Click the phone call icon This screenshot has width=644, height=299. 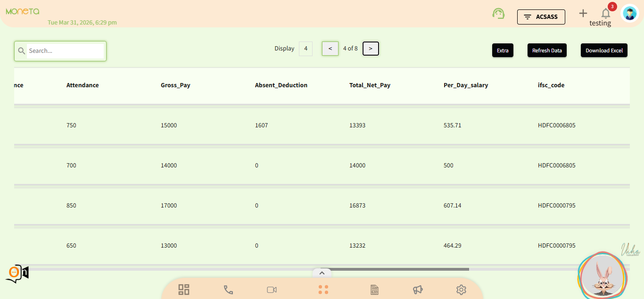tap(228, 290)
